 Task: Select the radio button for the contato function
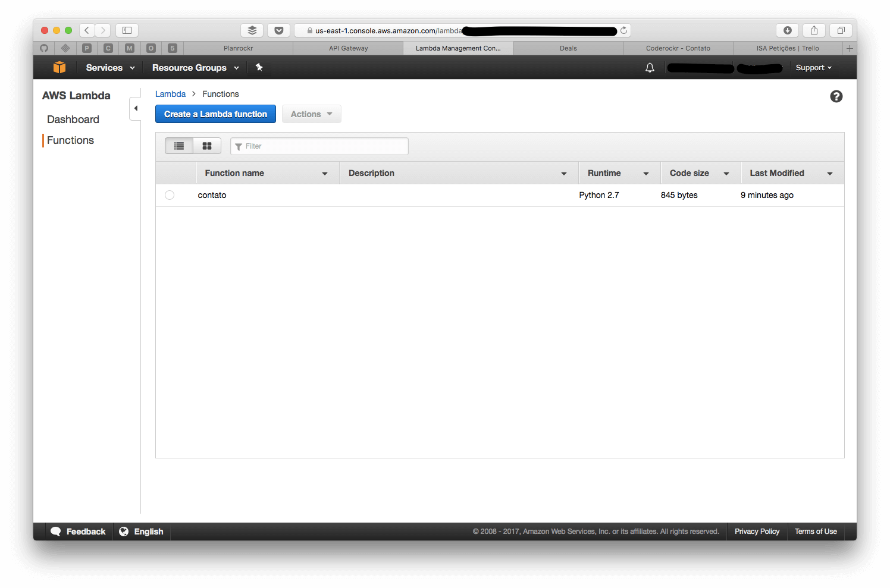click(170, 194)
